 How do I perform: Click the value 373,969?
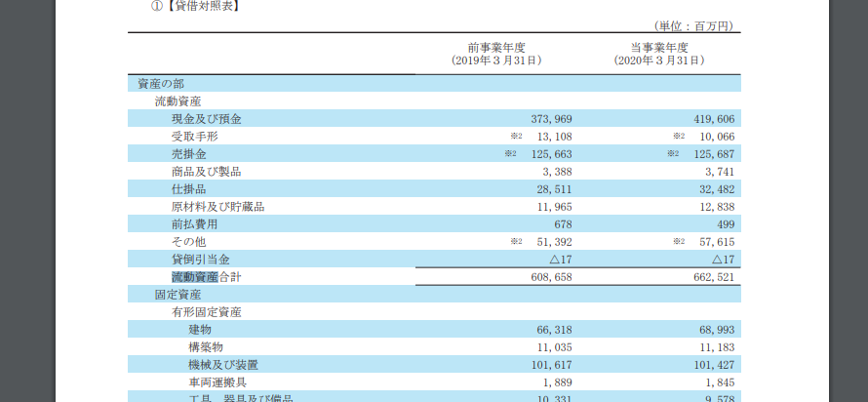(x=551, y=119)
